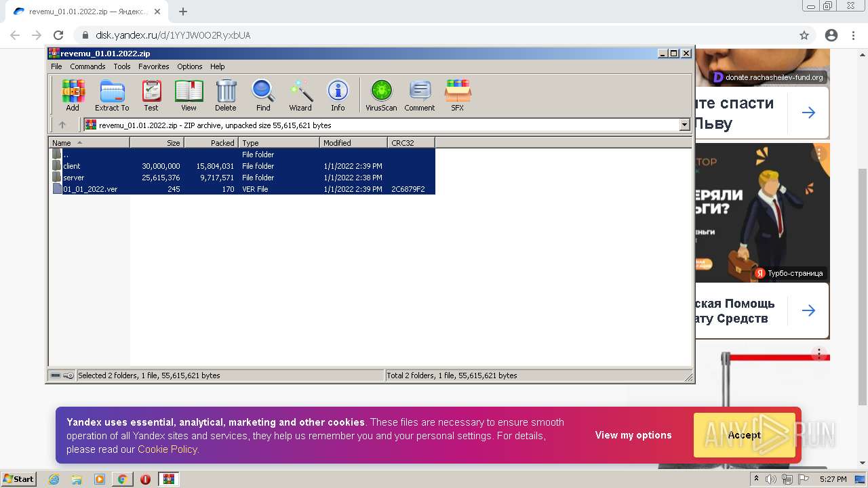
Task: Bookmark this page with the star icon
Action: tap(804, 35)
